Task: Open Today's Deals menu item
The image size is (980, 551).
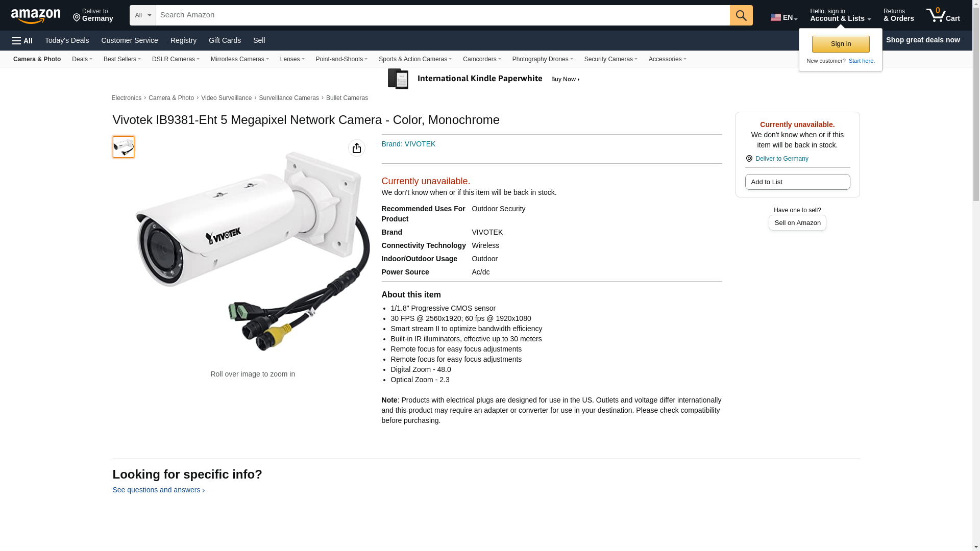Action: pyautogui.click(x=67, y=40)
